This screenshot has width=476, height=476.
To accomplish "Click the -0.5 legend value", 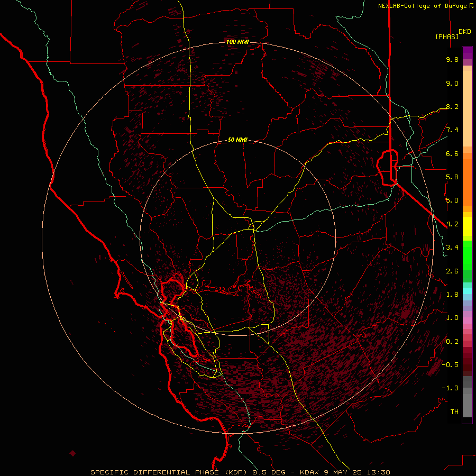I will 450,365.
